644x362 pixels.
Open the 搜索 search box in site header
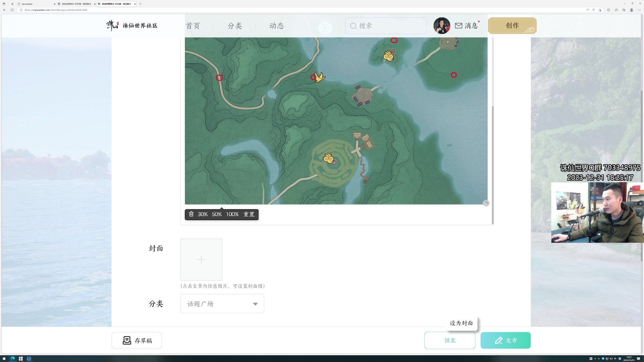(386, 26)
